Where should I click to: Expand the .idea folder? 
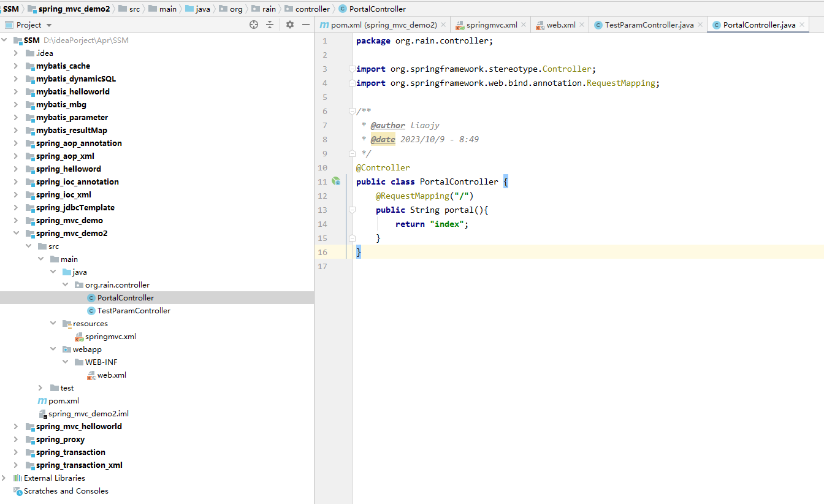[16, 53]
